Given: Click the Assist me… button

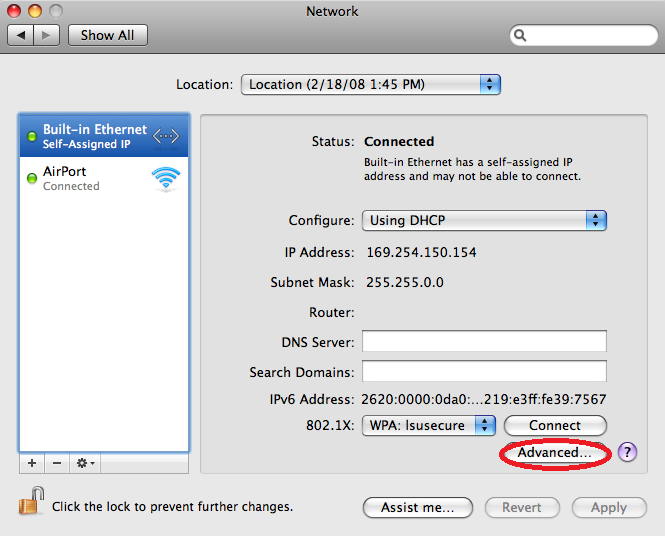Looking at the screenshot, I should pos(418,508).
